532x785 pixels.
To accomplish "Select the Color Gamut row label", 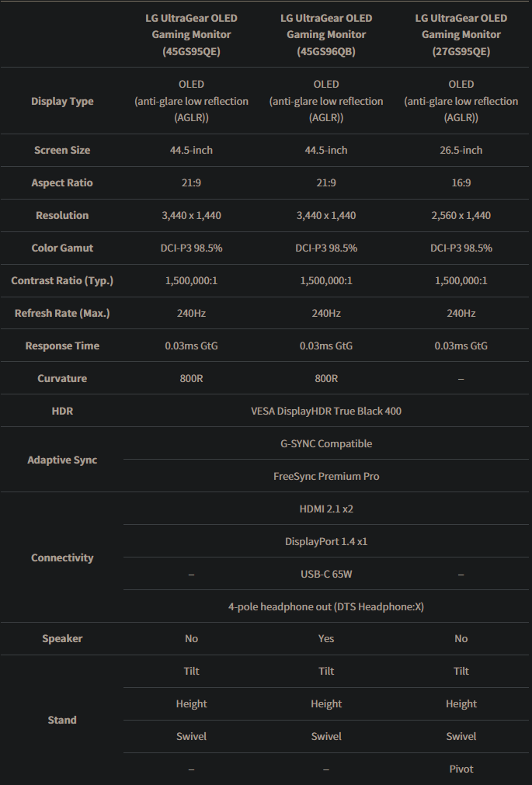I will pos(62,248).
